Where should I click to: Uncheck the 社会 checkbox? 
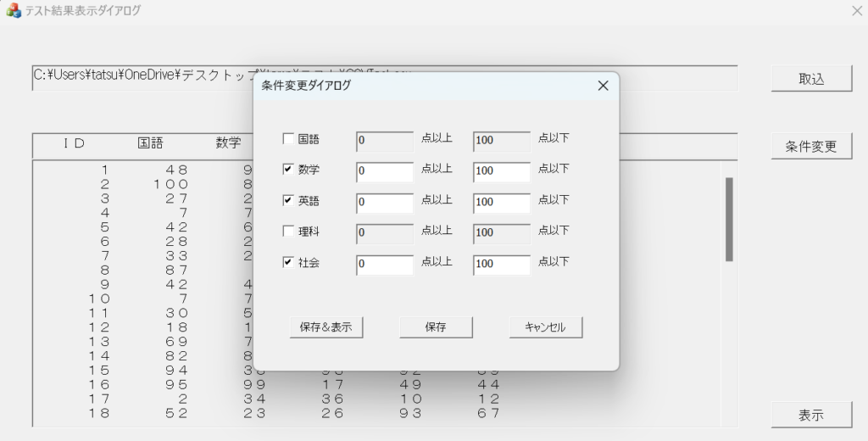(x=288, y=263)
